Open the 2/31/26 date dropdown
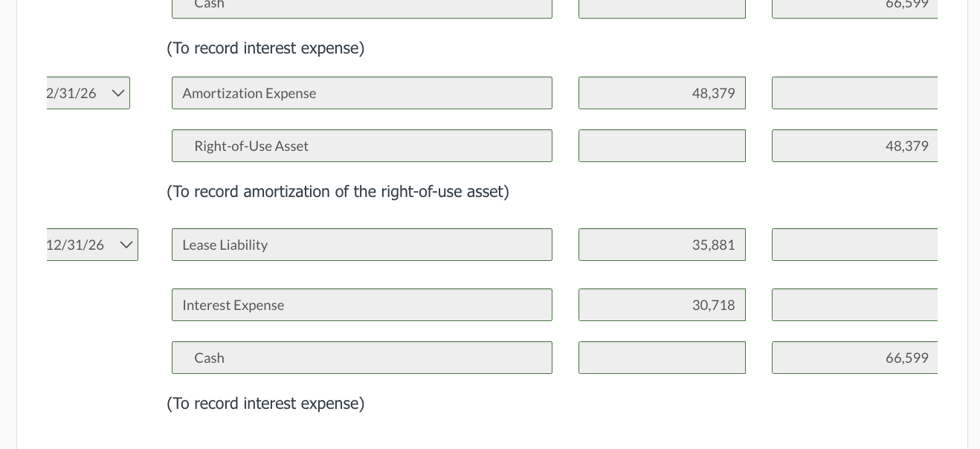The height and width of the screenshot is (449, 980). point(88,93)
